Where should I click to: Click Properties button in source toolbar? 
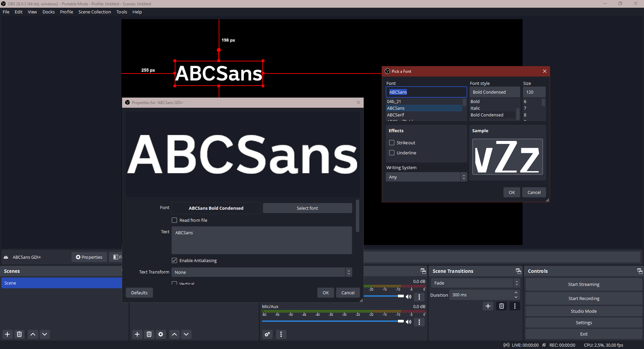[89, 257]
